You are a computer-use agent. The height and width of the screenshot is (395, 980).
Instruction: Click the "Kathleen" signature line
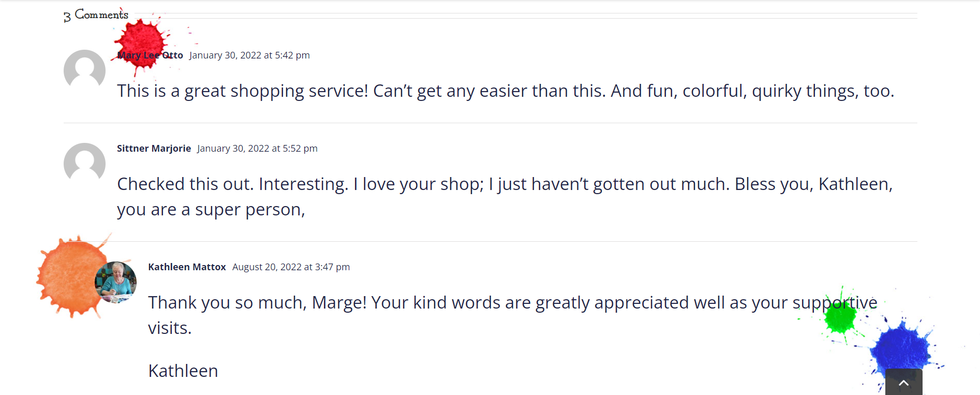(183, 371)
